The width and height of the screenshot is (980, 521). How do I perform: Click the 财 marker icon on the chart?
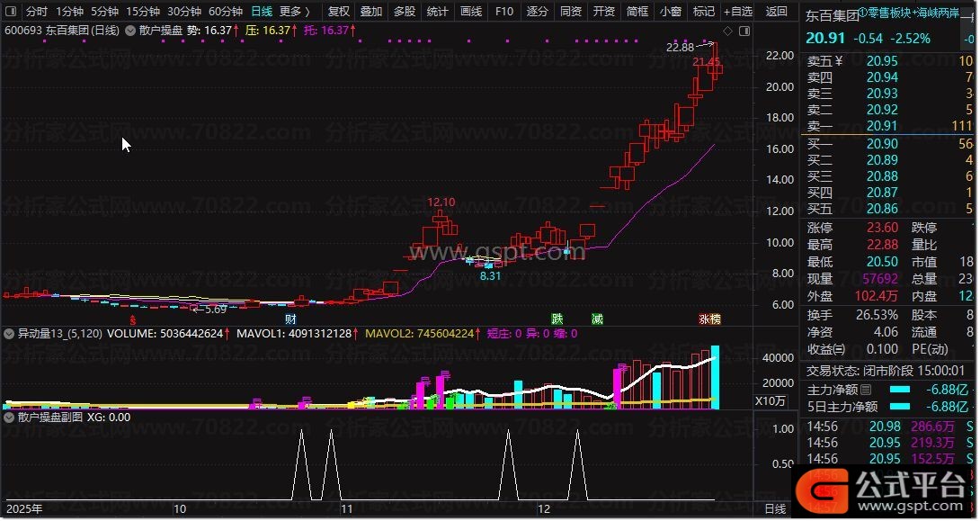tap(290, 319)
